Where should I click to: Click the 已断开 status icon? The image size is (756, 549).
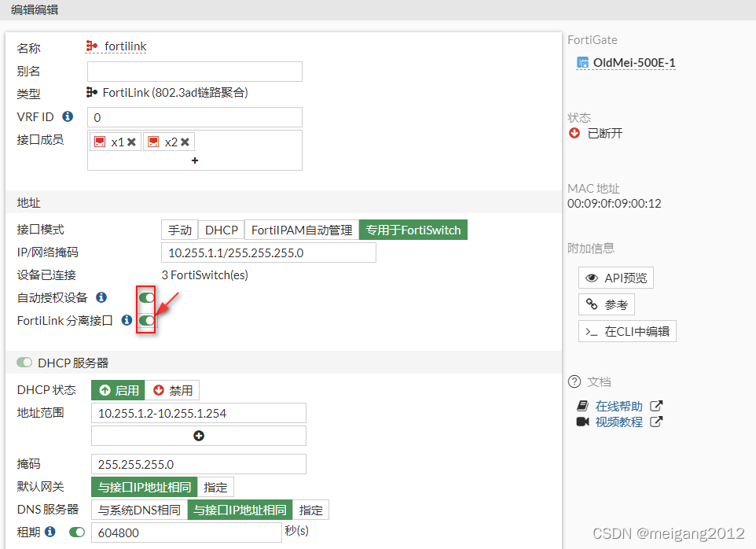(x=574, y=133)
